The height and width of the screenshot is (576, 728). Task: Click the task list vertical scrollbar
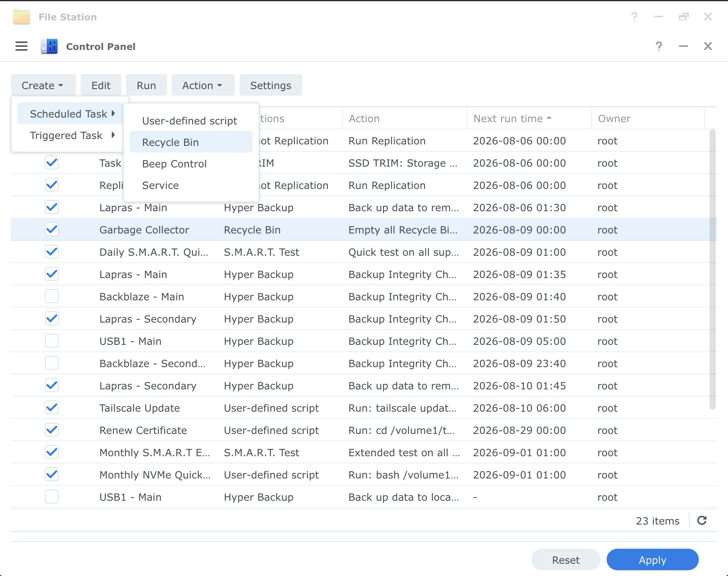coord(713,270)
